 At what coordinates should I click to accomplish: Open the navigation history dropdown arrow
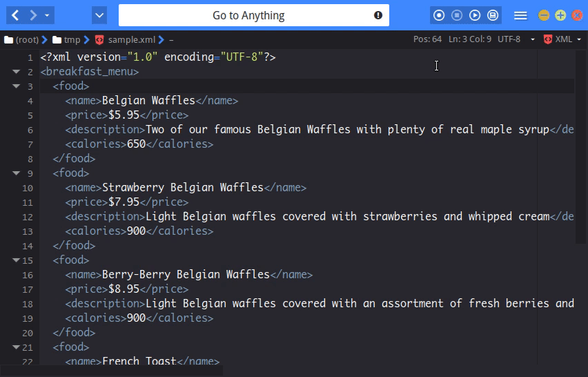tap(47, 15)
